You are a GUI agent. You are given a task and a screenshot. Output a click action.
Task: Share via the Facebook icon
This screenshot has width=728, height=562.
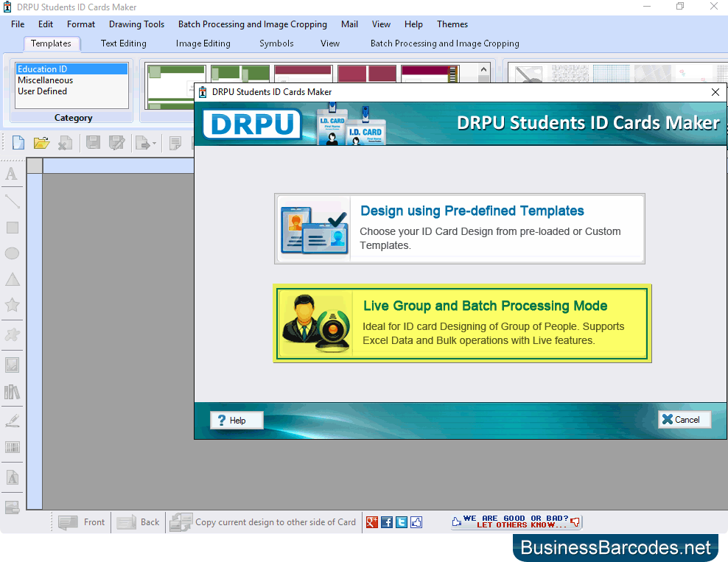386,521
